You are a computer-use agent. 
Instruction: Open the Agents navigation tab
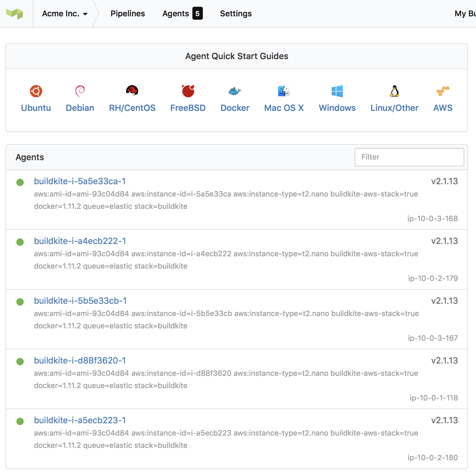click(183, 14)
